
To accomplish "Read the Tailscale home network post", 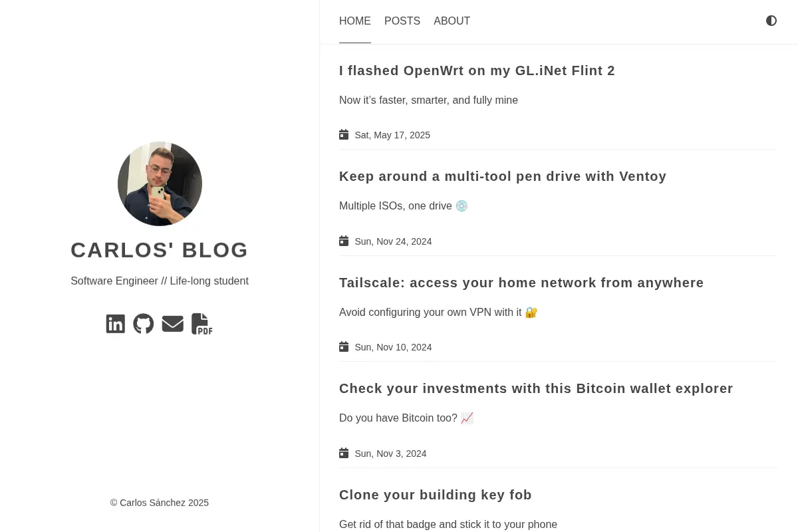I will (521, 283).
